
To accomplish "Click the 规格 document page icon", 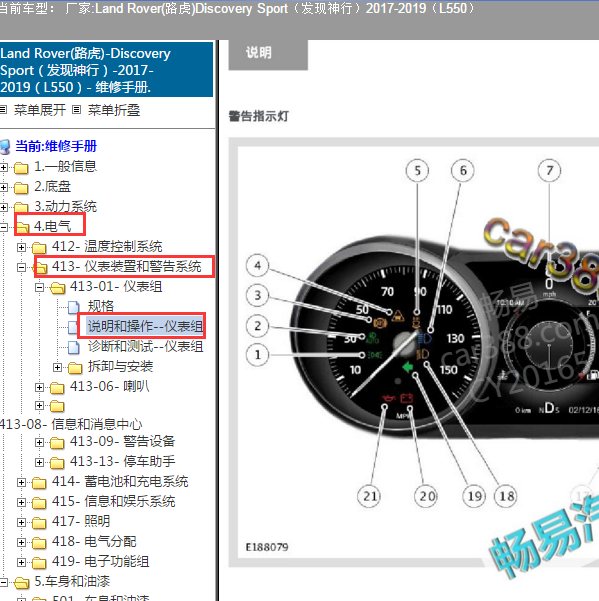I will click(x=74, y=307).
